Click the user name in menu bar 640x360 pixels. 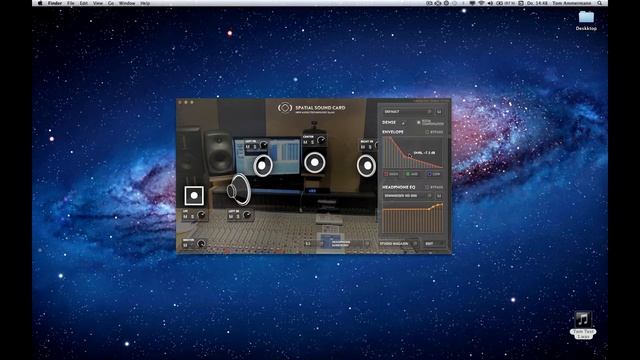[571, 3]
